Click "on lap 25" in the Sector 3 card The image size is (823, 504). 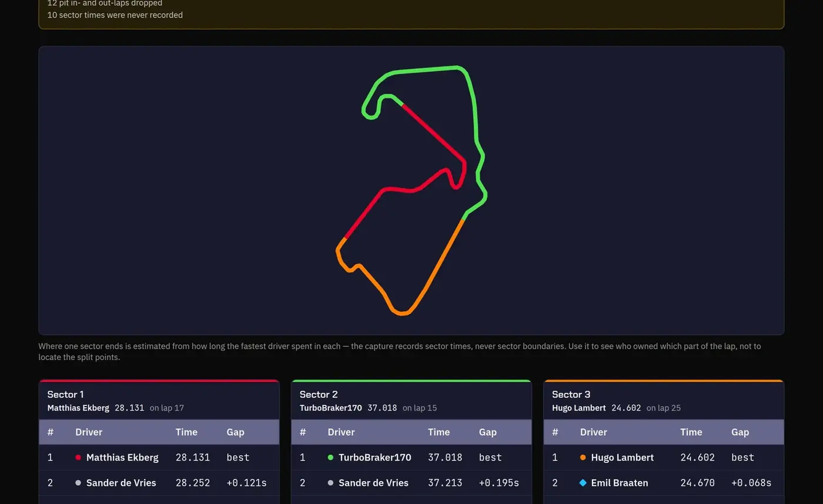tap(664, 408)
